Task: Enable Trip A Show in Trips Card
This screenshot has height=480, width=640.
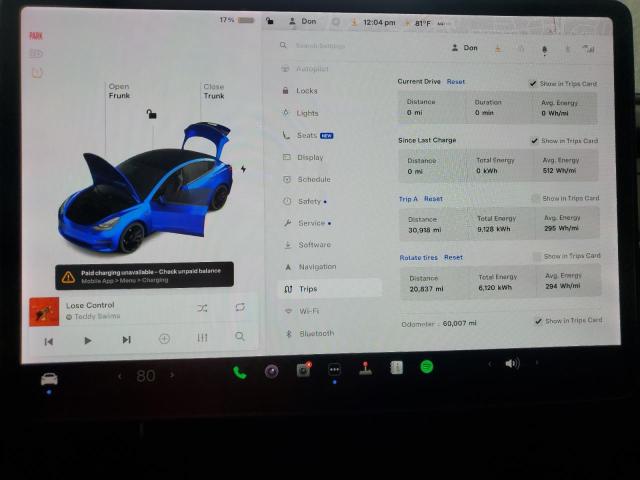Action: 536,199
